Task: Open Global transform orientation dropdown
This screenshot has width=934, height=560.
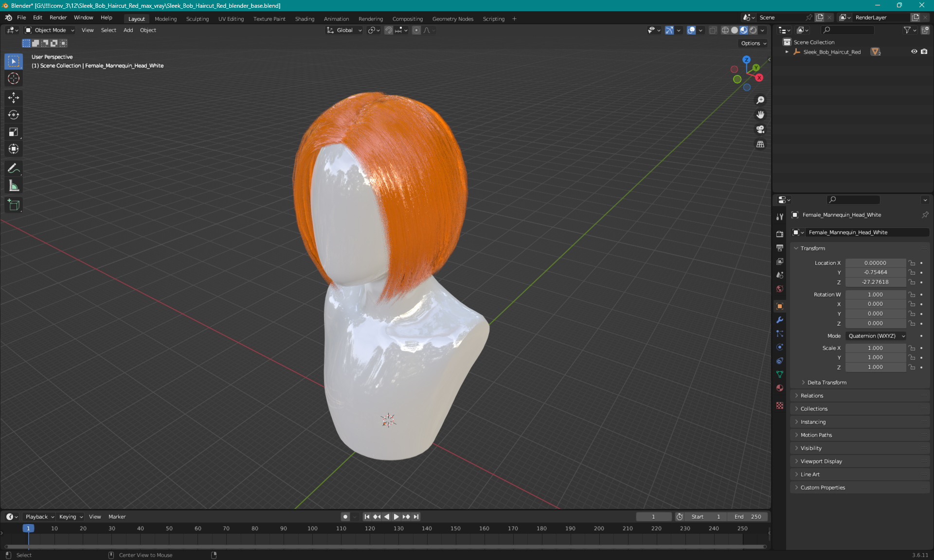Action: [344, 30]
